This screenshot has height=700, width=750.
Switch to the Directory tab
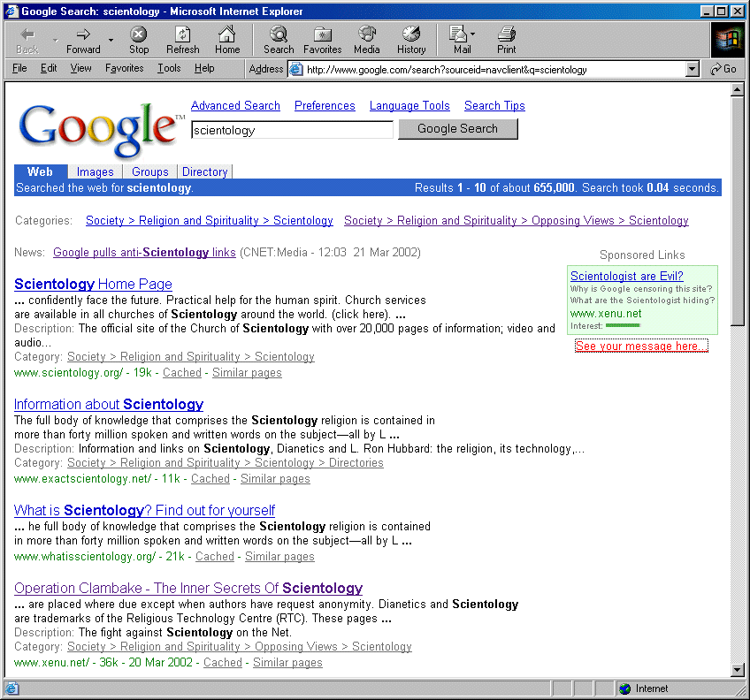(x=204, y=171)
